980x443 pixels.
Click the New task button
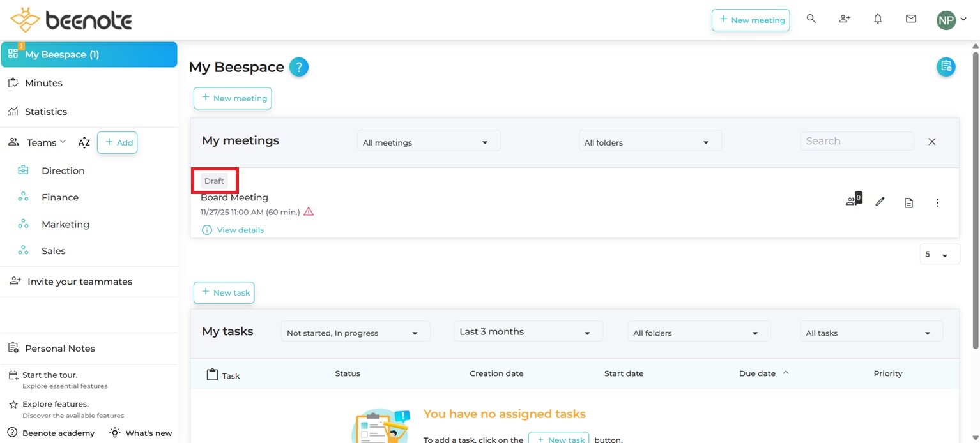[x=224, y=292]
